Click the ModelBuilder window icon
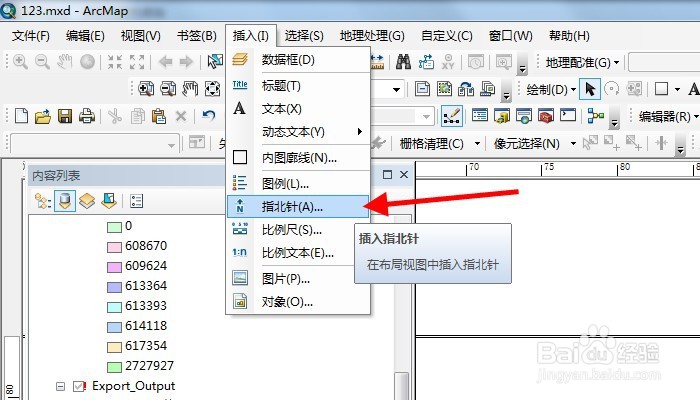Image resolution: width=700 pixels, height=400 pixels. [x=596, y=117]
